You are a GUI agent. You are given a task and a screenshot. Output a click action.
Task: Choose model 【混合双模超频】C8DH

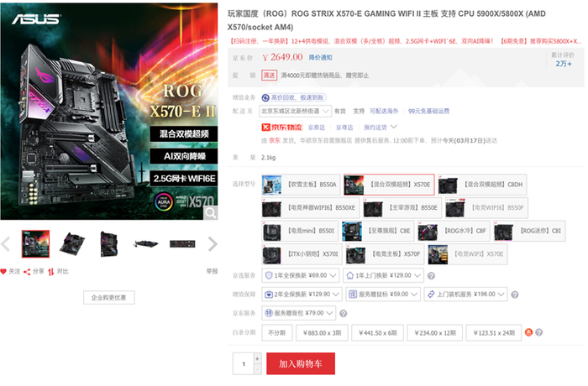click(482, 185)
